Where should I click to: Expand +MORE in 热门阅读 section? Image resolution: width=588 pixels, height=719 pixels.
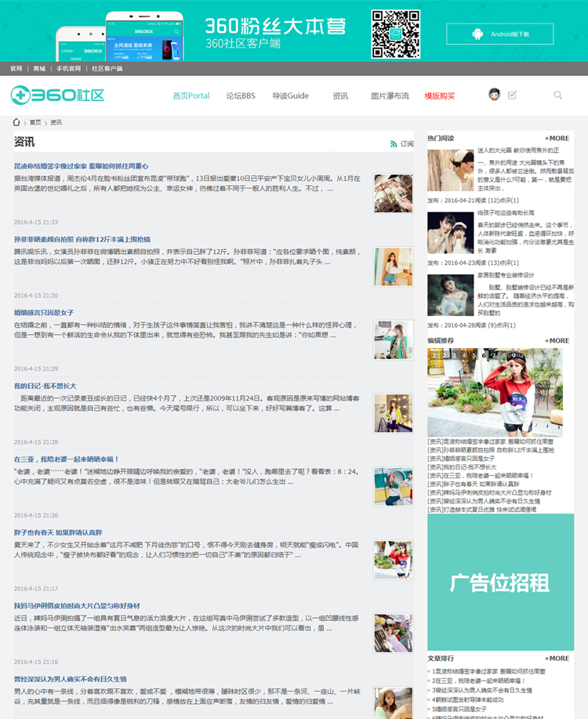coord(557,138)
